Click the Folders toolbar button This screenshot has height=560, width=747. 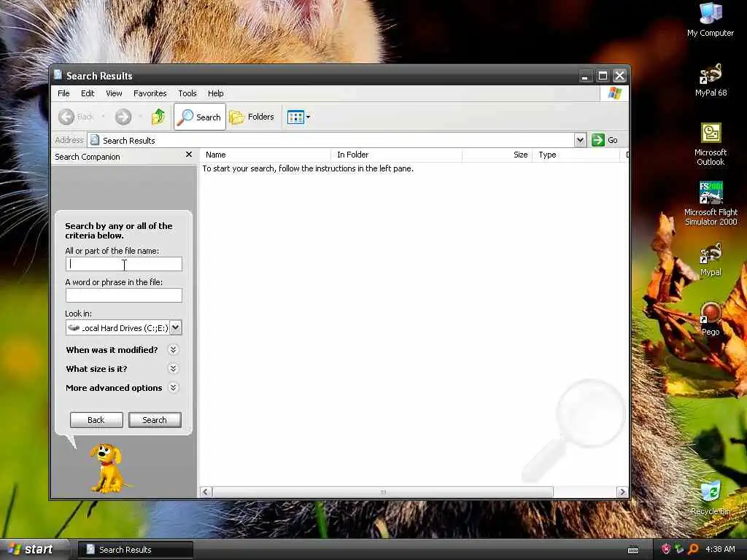coord(252,117)
